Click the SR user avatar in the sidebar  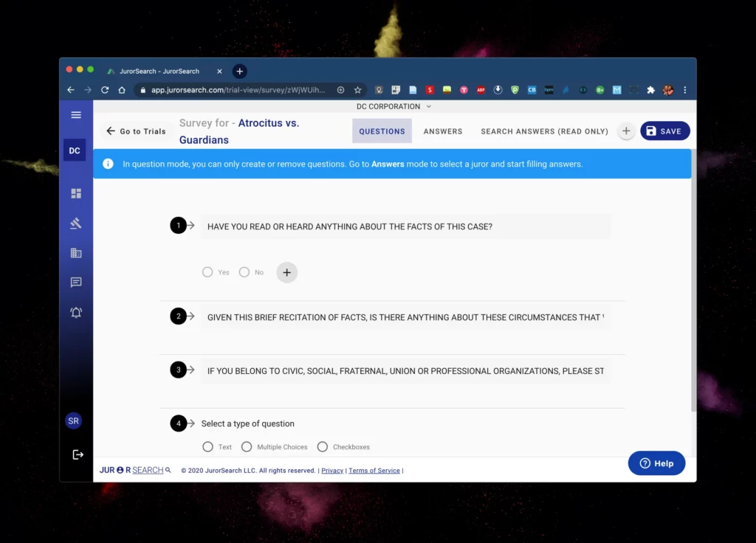click(x=73, y=421)
